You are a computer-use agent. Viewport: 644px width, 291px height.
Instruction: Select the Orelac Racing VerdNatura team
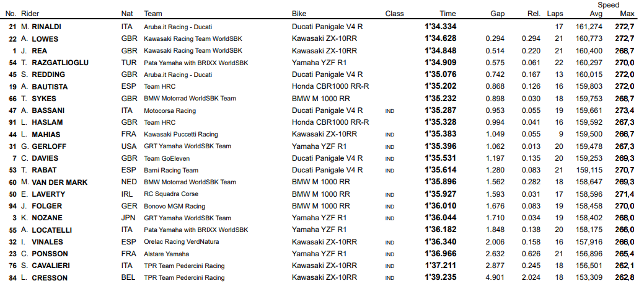(x=182, y=242)
